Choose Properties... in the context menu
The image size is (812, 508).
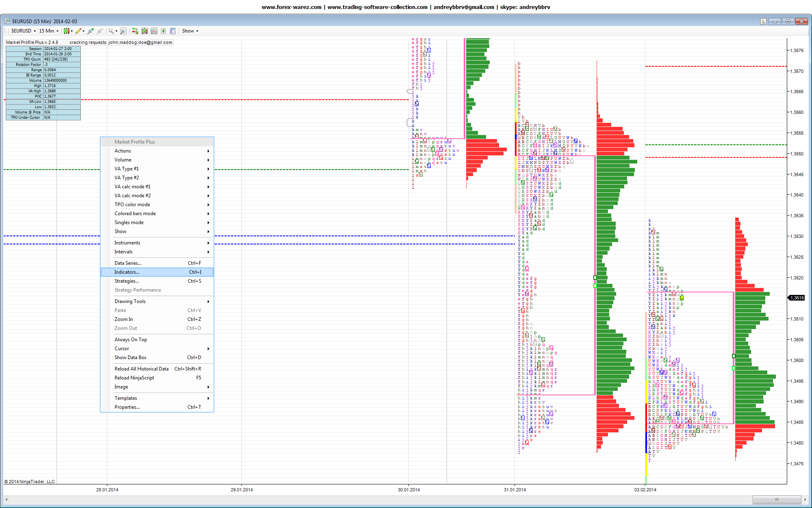pos(127,407)
